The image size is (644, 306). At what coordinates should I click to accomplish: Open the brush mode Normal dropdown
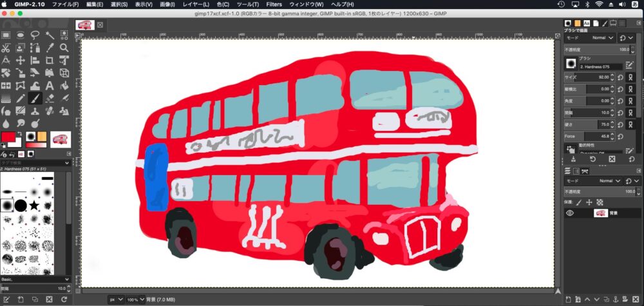[603, 38]
